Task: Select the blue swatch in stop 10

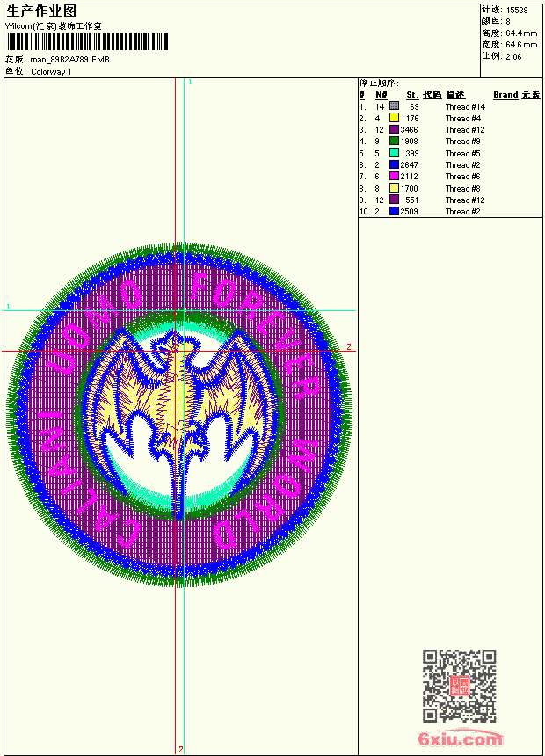Action: (x=394, y=211)
